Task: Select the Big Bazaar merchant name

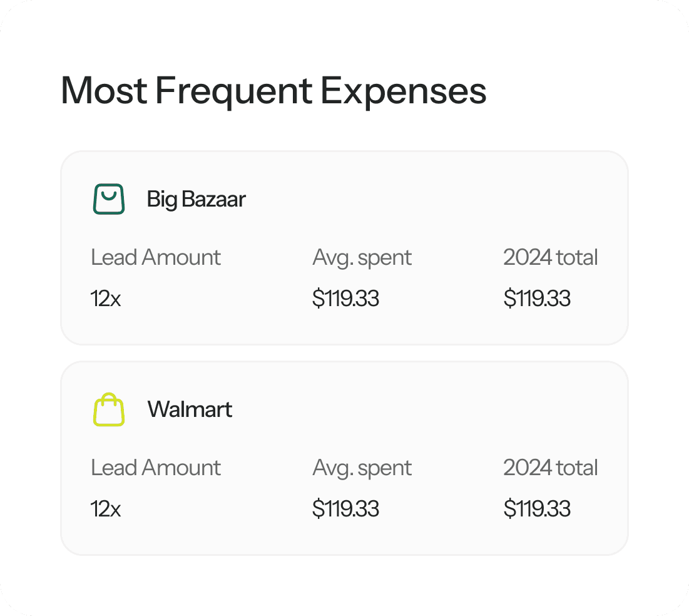Action: point(196,199)
